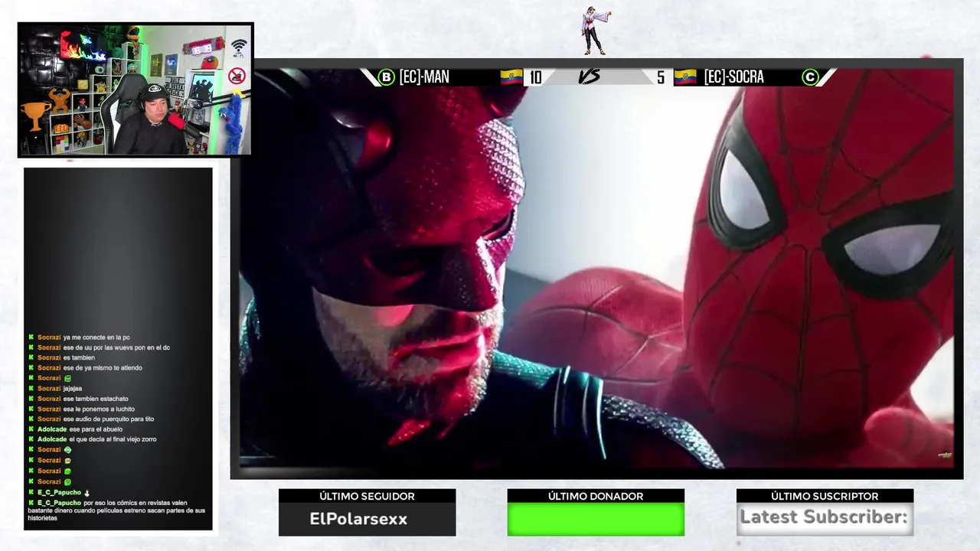Click Kick icon beside 'ya me conecte en la pc'
The image size is (980, 551).
[x=31, y=337]
